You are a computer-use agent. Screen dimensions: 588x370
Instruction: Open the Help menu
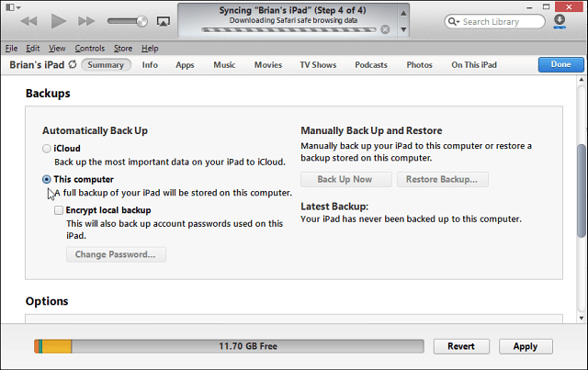point(150,49)
